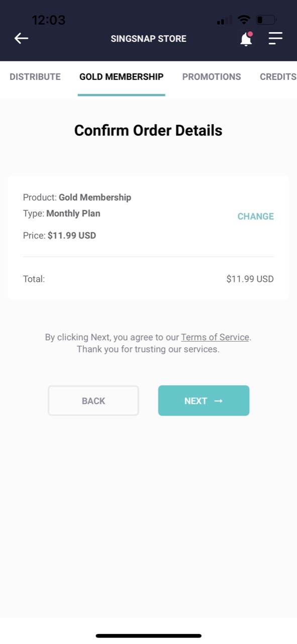Select the Gold Membership tab

(121, 77)
